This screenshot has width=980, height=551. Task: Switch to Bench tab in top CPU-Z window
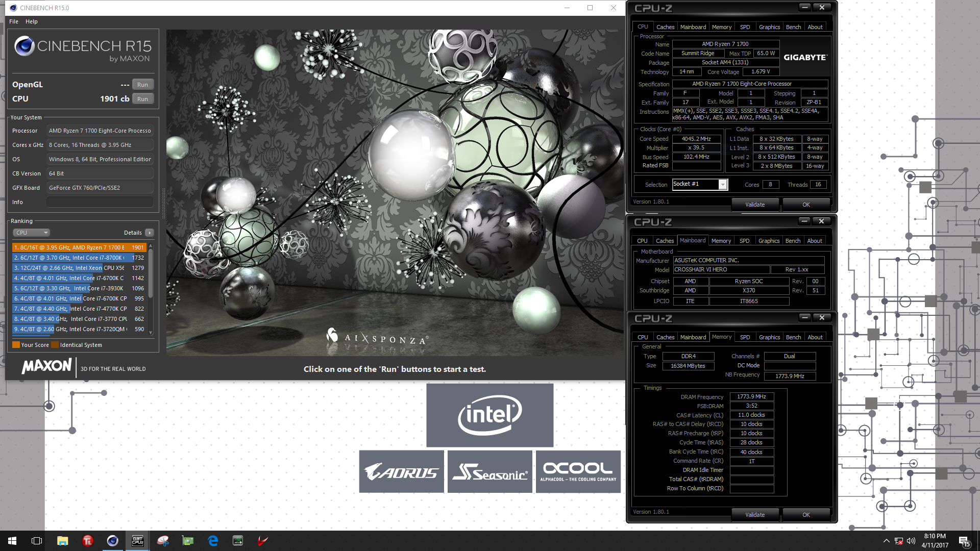click(793, 27)
